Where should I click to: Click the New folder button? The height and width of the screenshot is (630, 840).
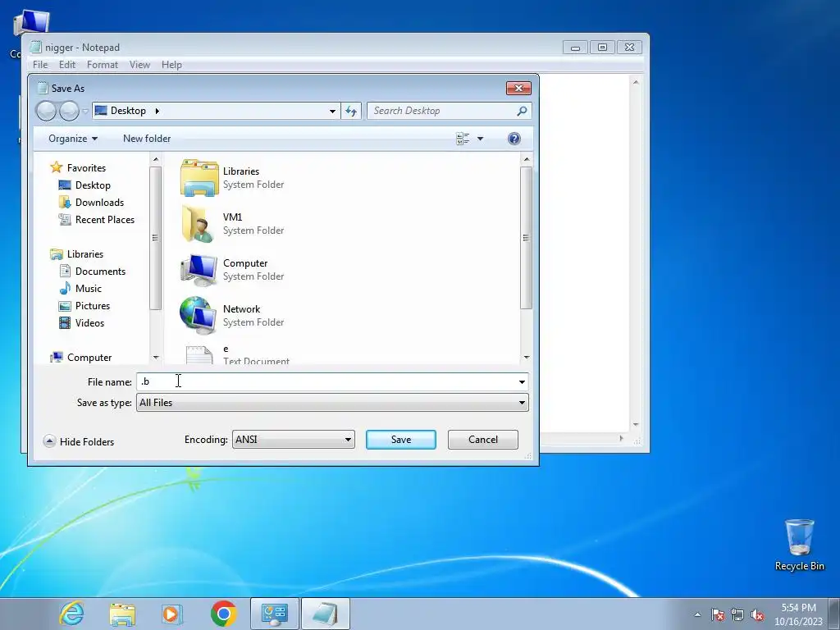147,139
